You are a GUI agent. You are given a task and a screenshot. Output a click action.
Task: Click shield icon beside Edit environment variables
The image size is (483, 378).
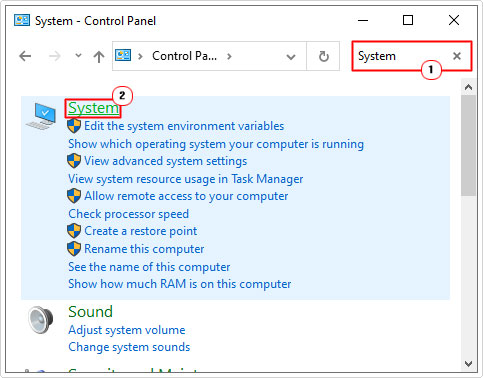pos(74,126)
